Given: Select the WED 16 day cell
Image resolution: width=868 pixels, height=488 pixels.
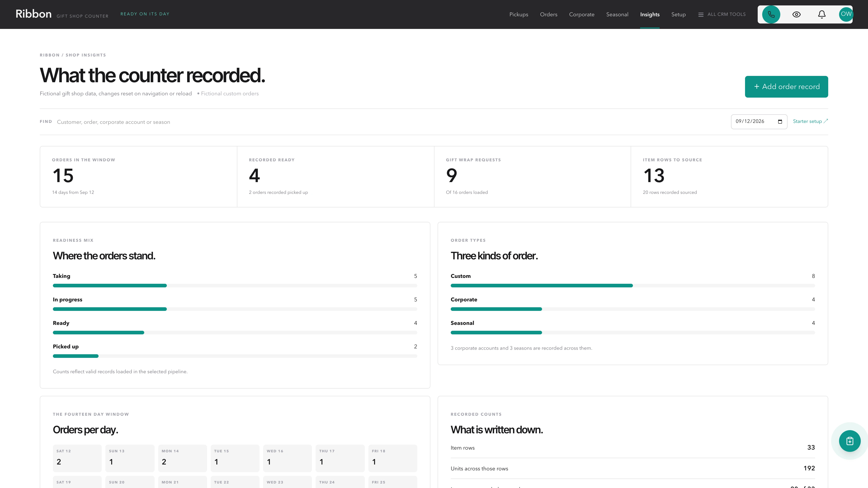Looking at the screenshot, I should (x=288, y=458).
